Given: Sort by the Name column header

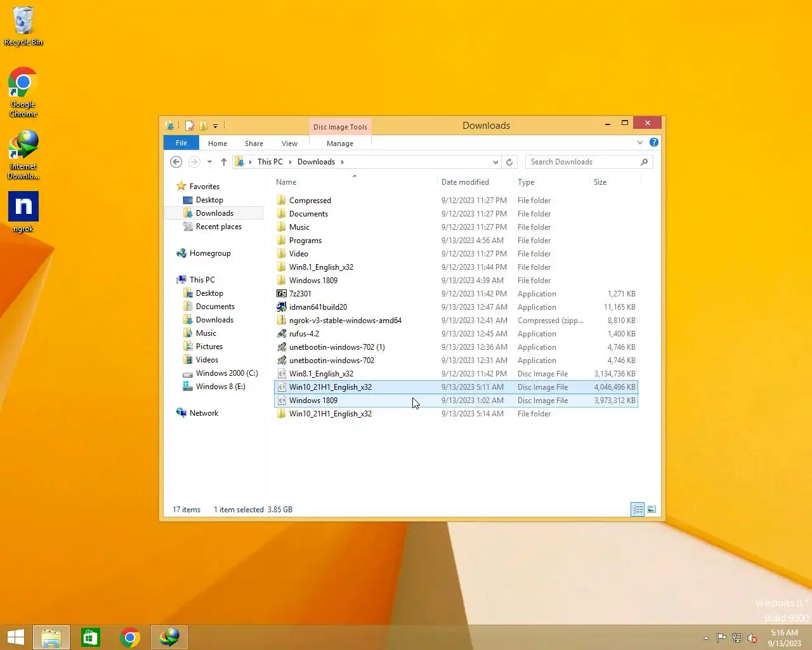Looking at the screenshot, I should tap(354, 182).
